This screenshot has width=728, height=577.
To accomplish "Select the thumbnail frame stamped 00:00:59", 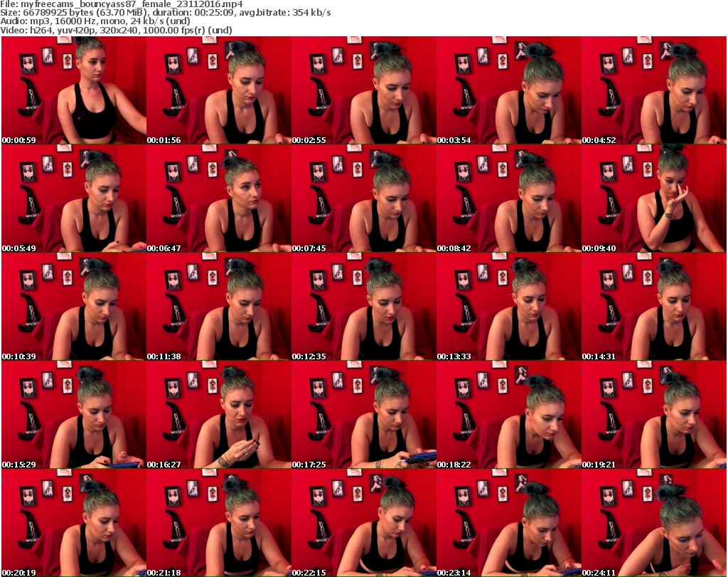I will pyautogui.click(x=74, y=90).
